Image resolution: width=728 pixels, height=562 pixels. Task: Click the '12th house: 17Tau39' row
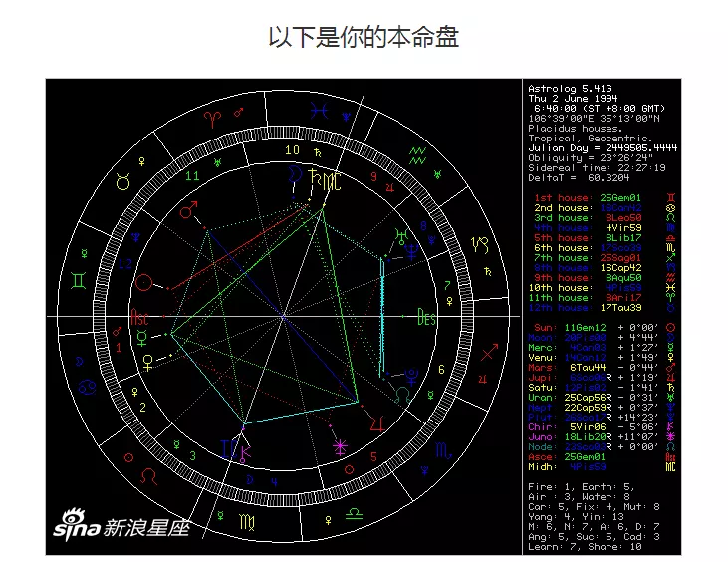[x=603, y=308]
